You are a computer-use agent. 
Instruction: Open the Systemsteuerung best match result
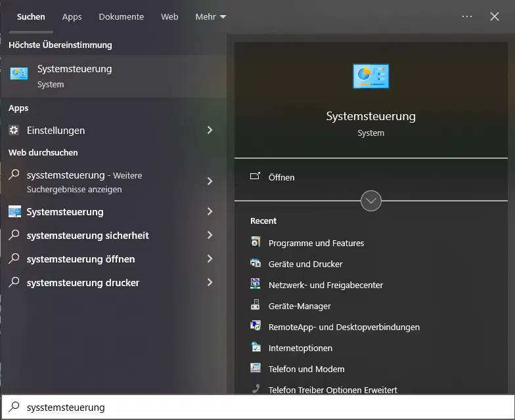pyautogui.click(x=113, y=76)
